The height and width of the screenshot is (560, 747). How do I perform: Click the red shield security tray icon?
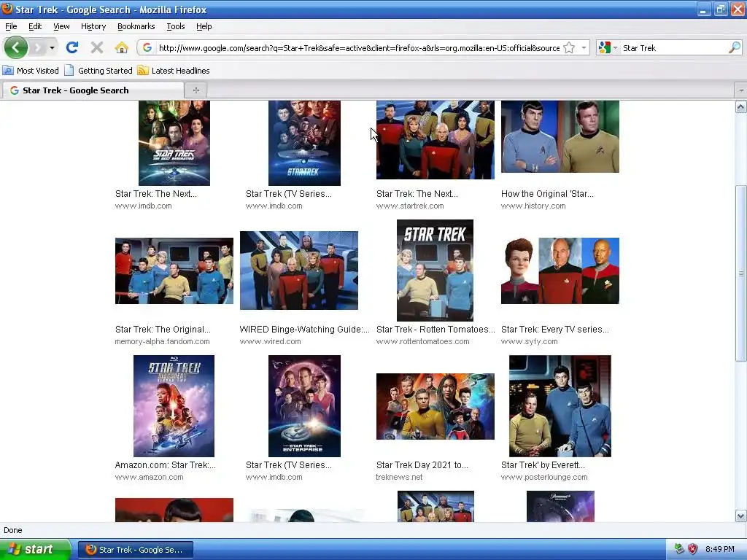(x=692, y=549)
